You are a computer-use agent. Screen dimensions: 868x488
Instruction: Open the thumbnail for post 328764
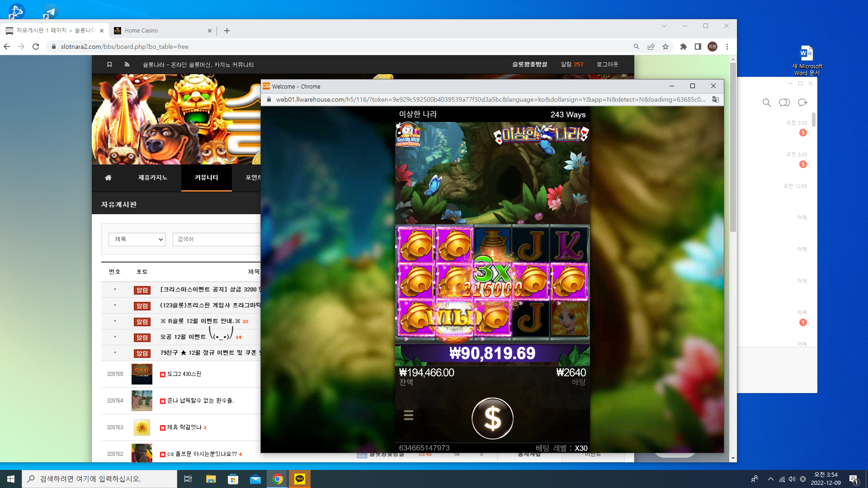click(x=142, y=401)
